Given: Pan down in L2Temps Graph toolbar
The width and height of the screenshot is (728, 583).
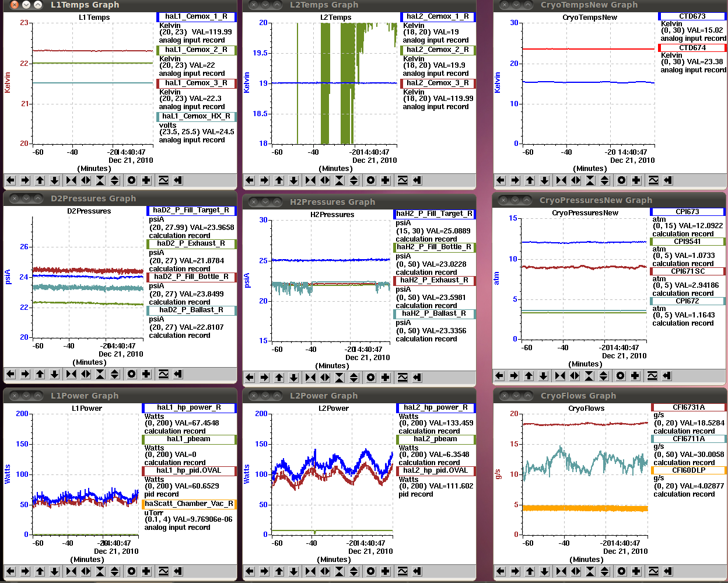Looking at the screenshot, I should [x=293, y=180].
